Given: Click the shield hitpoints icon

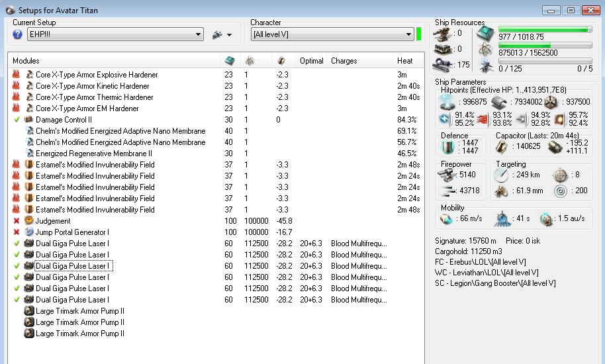Looking at the screenshot, I should pos(448,101).
